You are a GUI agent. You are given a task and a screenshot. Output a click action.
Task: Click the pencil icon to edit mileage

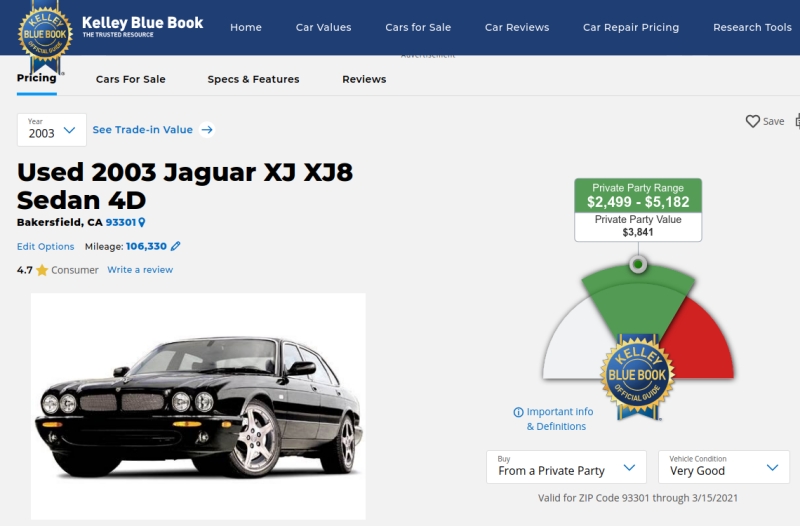(176, 246)
